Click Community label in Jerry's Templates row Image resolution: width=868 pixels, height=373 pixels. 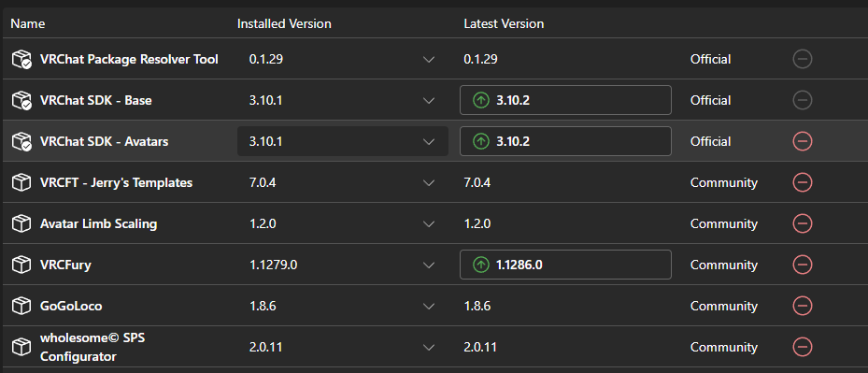(724, 182)
